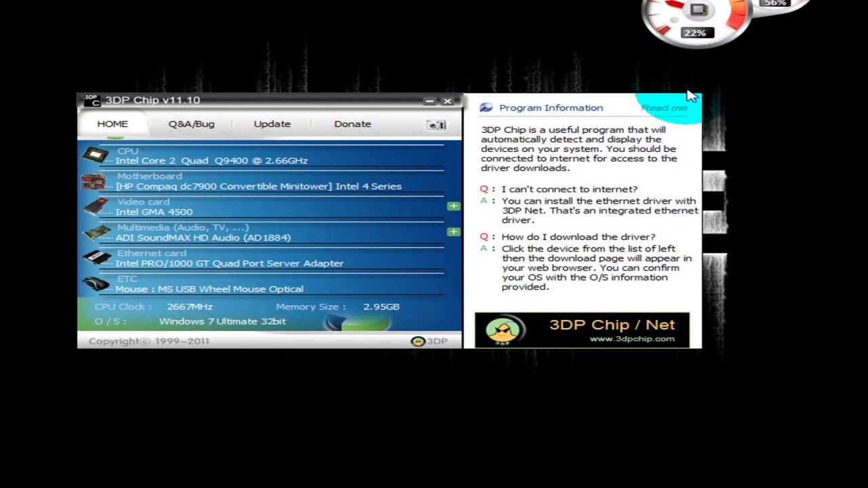Click the 3DP logo in footer

point(429,341)
